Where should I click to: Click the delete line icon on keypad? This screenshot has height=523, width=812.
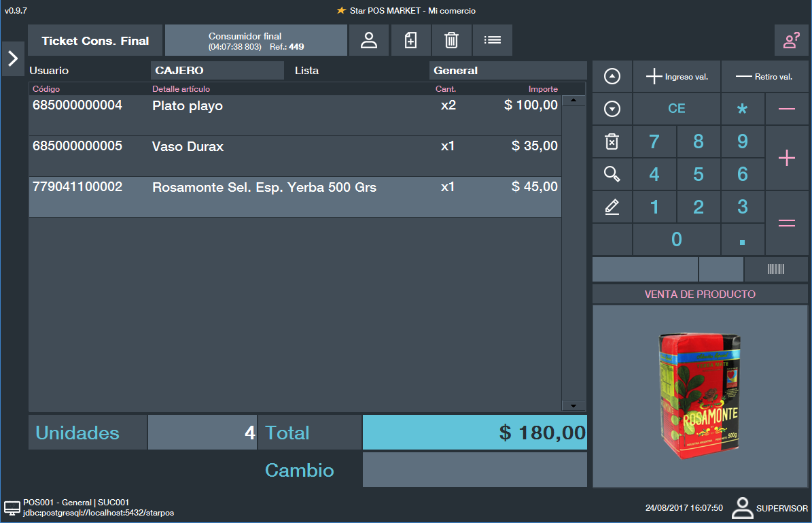point(612,141)
